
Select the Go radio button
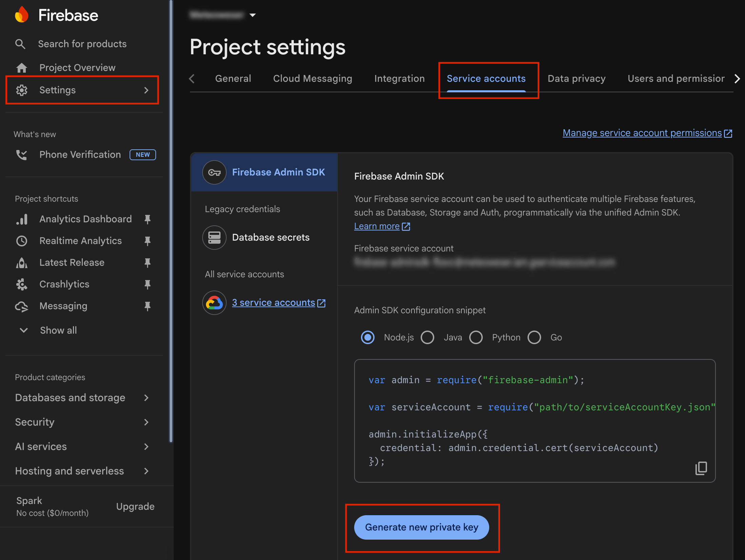tap(534, 337)
